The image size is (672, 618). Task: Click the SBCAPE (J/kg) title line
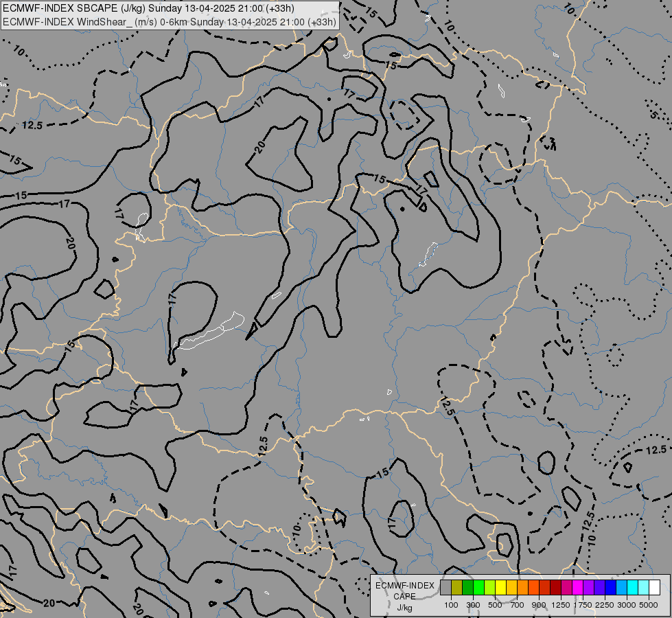point(148,8)
